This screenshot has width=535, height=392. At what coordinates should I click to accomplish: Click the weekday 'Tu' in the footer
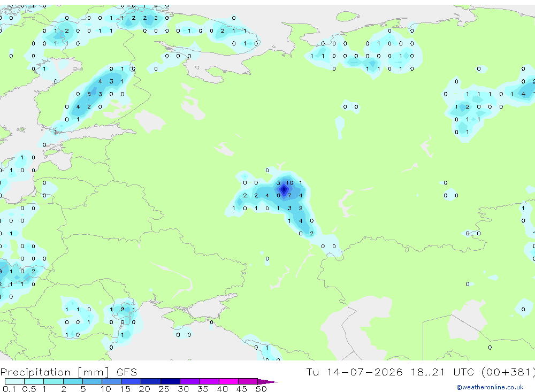tap(312, 372)
